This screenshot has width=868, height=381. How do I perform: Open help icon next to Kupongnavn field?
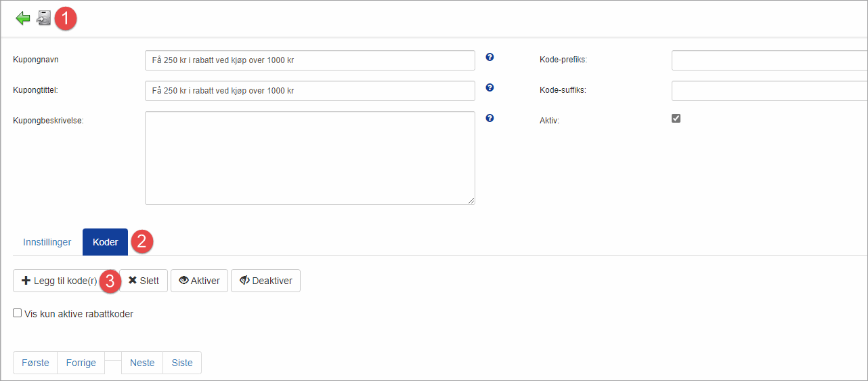coord(490,57)
